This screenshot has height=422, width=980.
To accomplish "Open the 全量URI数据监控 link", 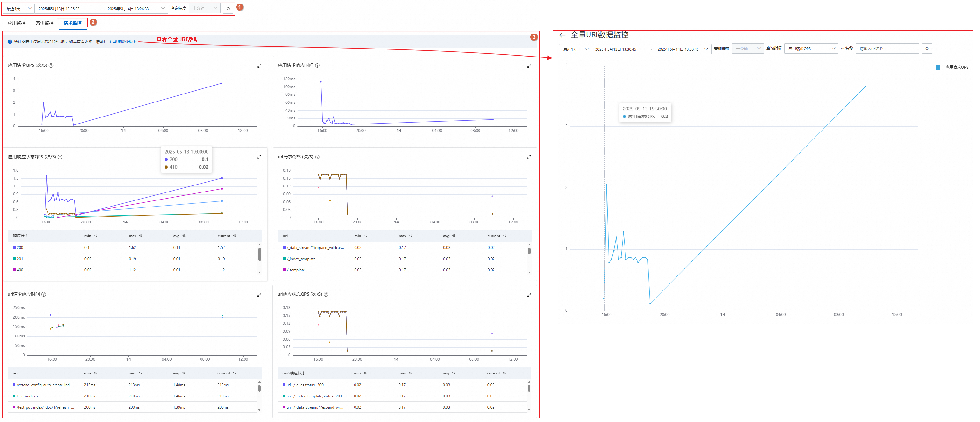I will (123, 42).
